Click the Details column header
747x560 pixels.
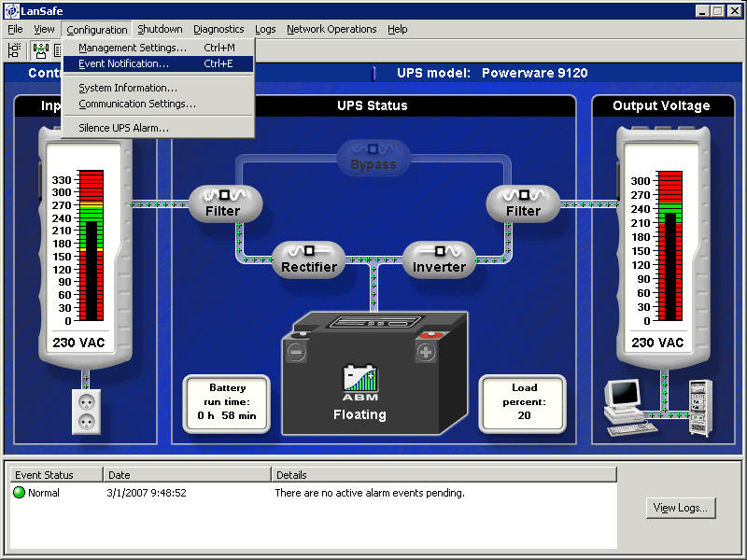(444, 475)
